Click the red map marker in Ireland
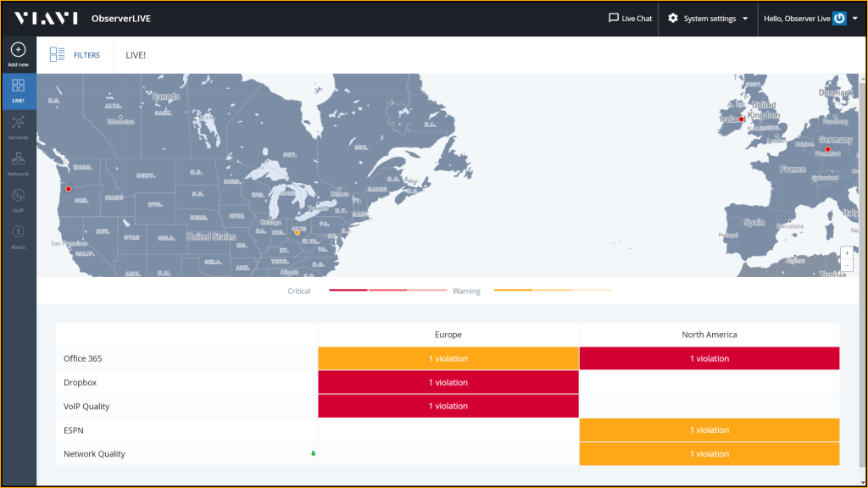This screenshot has height=488, width=868. [741, 119]
